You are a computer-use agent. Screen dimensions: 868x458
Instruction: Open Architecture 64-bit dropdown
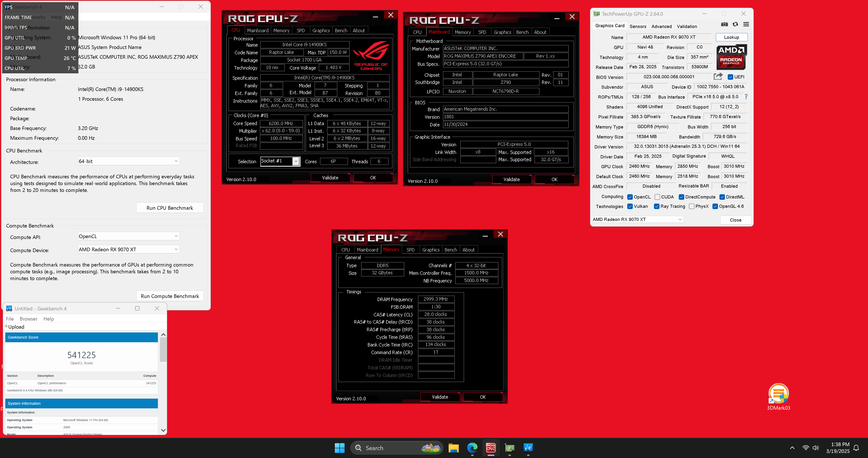tap(128, 161)
